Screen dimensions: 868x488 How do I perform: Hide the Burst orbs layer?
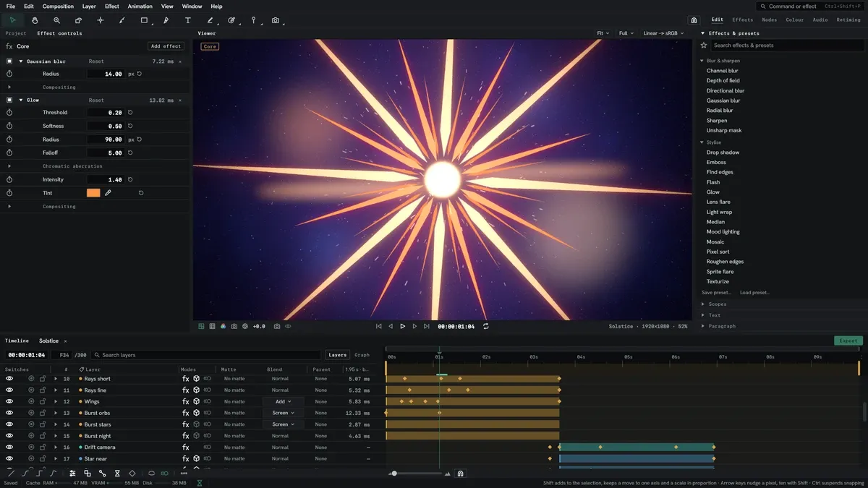pyautogui.click(x=9, y=413)
